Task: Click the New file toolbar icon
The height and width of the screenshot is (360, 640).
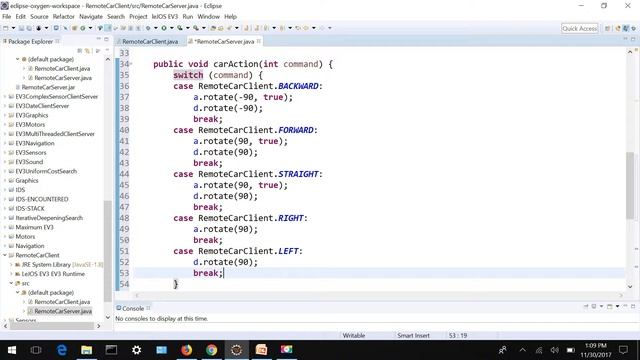Action: [6, 28]
